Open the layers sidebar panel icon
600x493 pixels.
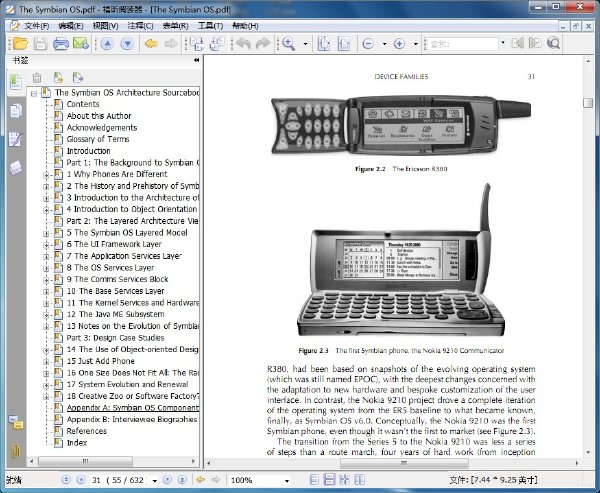(16, 168)
